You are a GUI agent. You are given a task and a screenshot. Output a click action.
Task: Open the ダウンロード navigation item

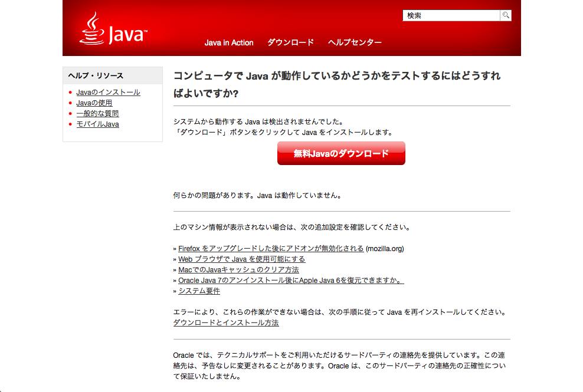click(x=290, y=42)
